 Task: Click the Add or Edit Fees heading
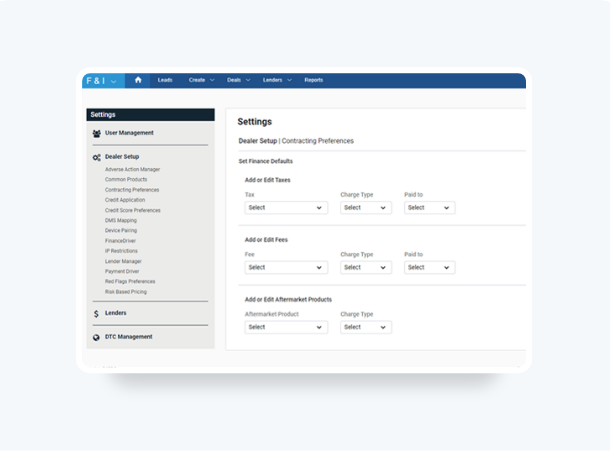pos(266,240)
